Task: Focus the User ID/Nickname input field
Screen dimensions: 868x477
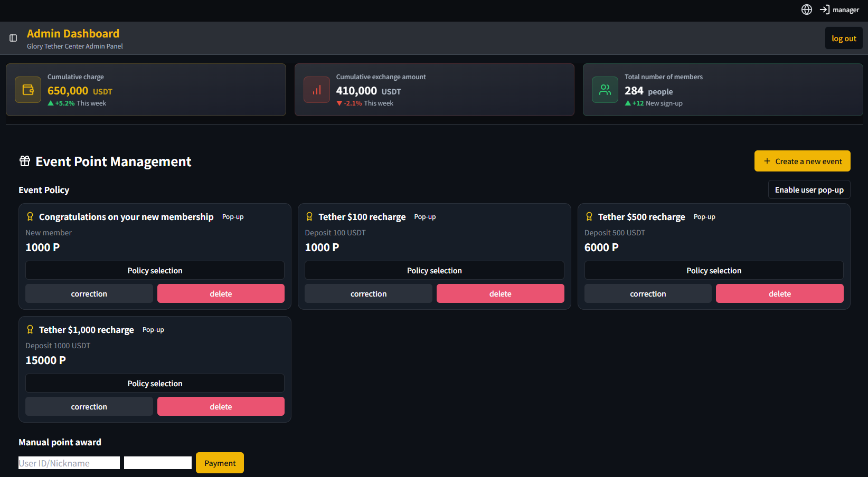Action: (69, 463)
